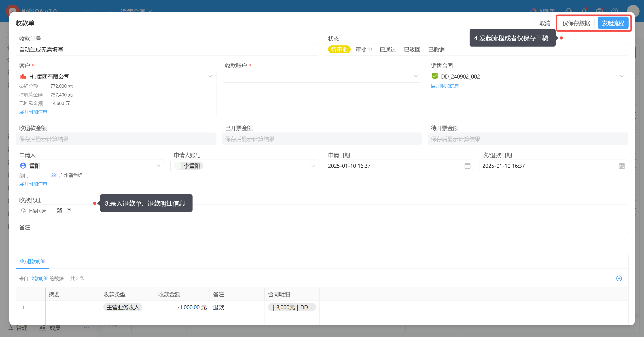Select the 已驳回 status option
The width and height of the screenshot is (644, 337).
412,49
